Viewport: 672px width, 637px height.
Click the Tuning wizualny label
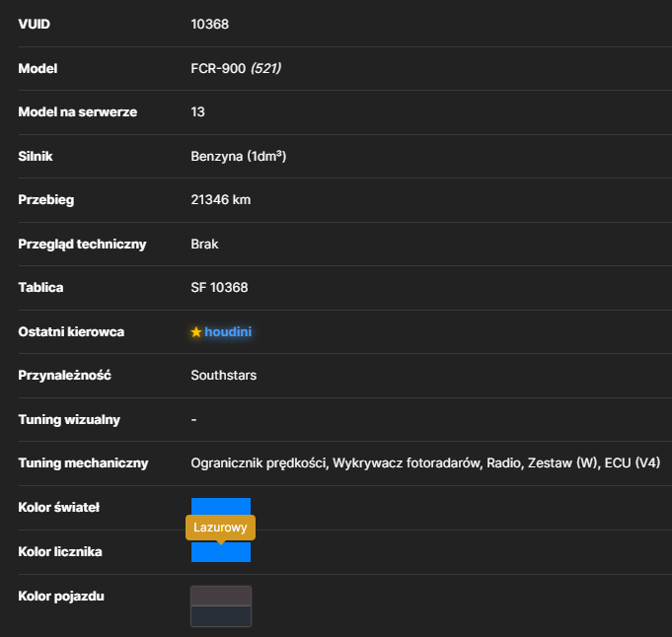(69, 420)
